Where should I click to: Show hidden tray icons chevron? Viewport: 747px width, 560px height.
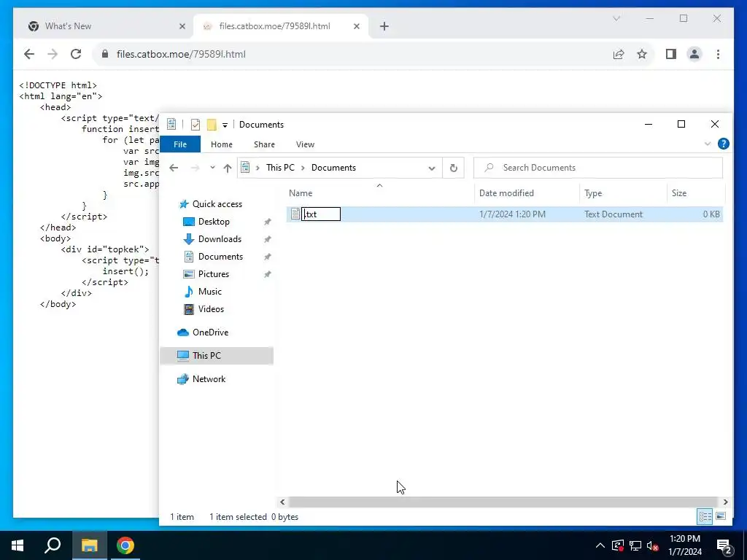[x=600, y=545]
